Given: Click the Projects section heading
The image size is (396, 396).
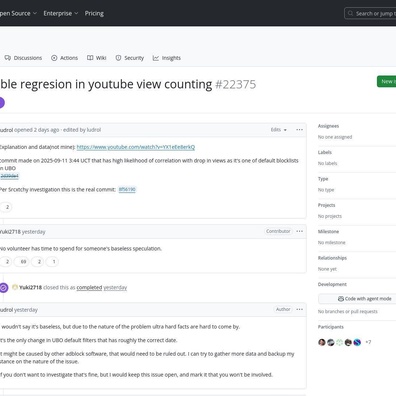Looking at the screenshot, I should click(327, 205).
